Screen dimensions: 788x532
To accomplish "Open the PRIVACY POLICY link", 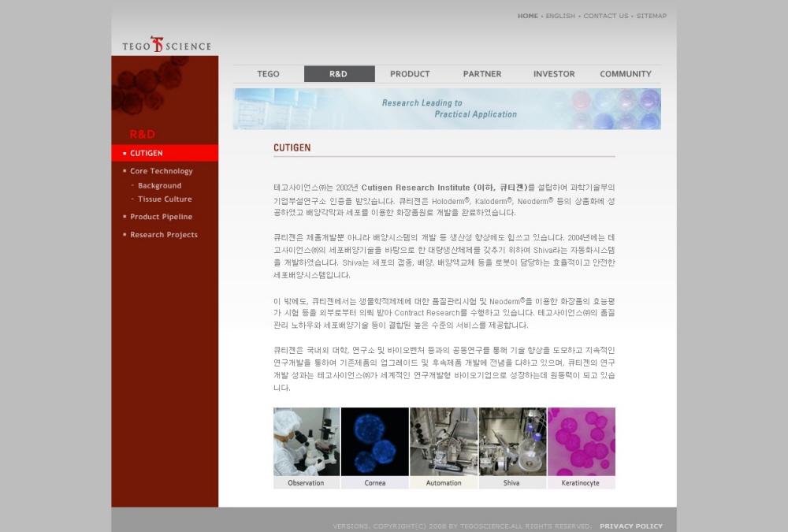I will point(631,526).
